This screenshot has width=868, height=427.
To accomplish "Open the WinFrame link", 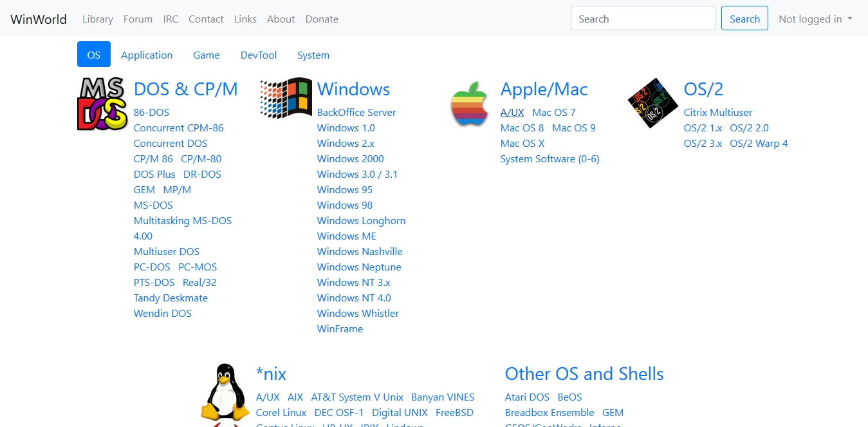I will coord(340,328).
